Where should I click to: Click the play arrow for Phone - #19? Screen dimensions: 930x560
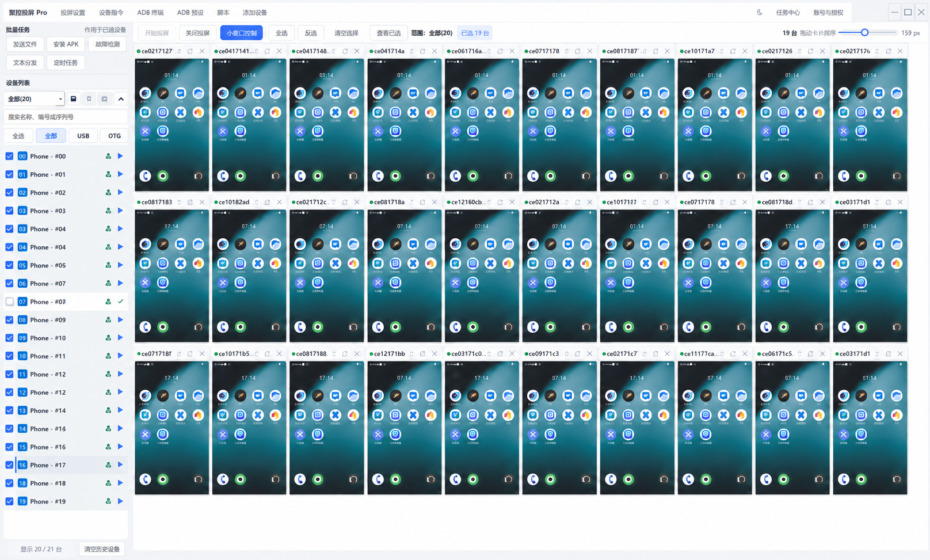tap(120, 501)
